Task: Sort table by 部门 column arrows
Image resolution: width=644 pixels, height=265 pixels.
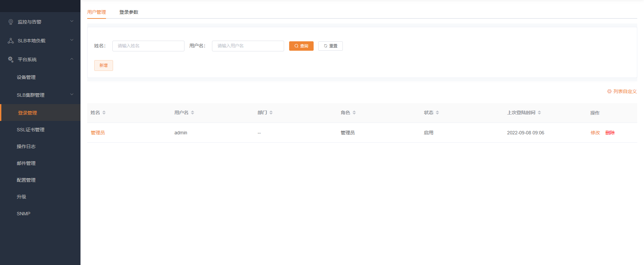Action: coord(271,113)
